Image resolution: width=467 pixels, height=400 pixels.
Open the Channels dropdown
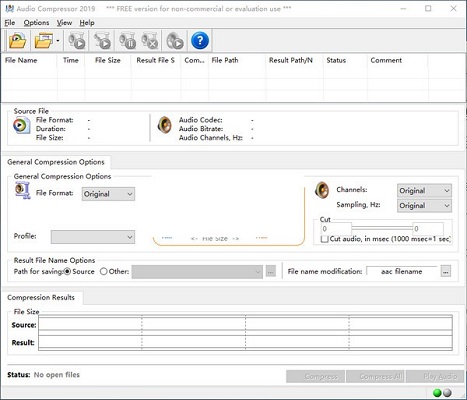point(424,191)
